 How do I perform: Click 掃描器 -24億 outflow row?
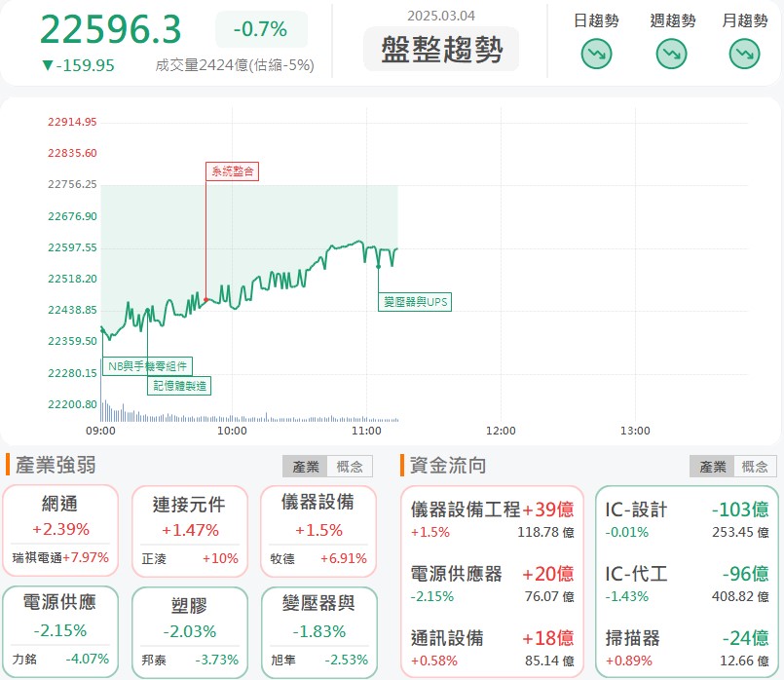(687, 649)
